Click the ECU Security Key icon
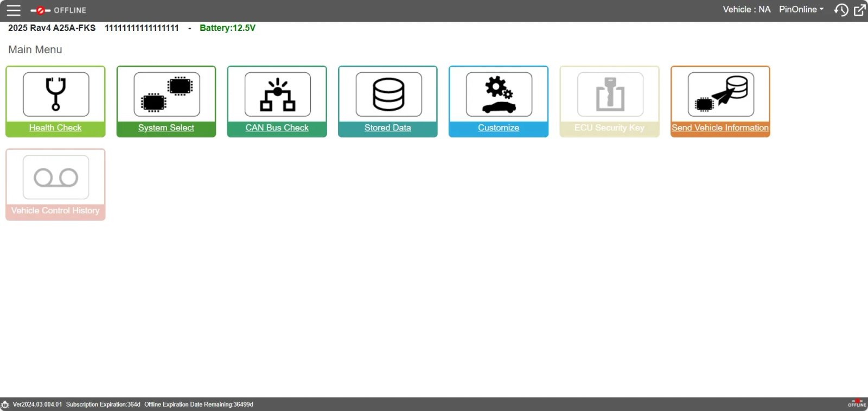Screen dimensions: 868x411 610,94
